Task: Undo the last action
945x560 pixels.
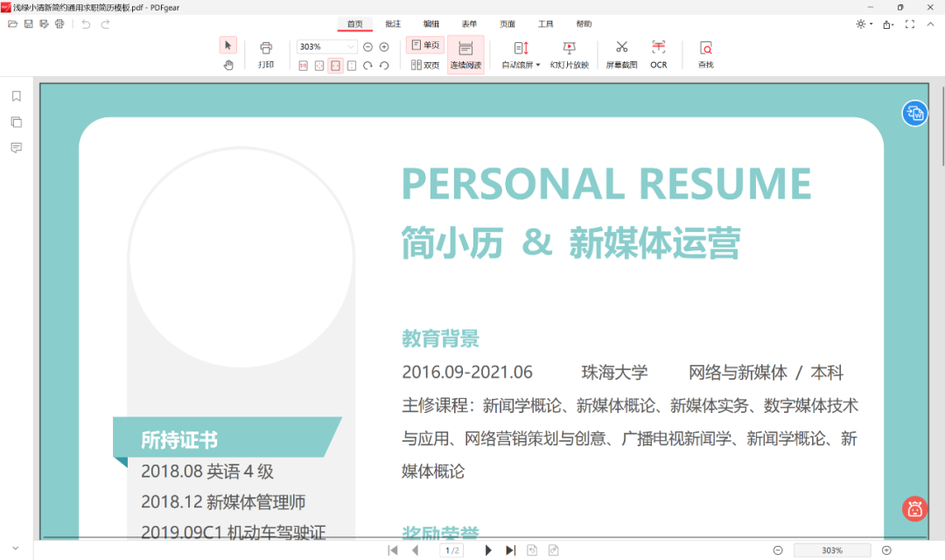Action: [86, 24]
